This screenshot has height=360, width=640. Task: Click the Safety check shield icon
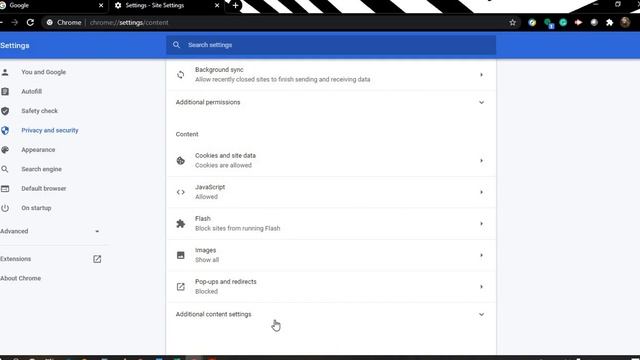(5, 111)
